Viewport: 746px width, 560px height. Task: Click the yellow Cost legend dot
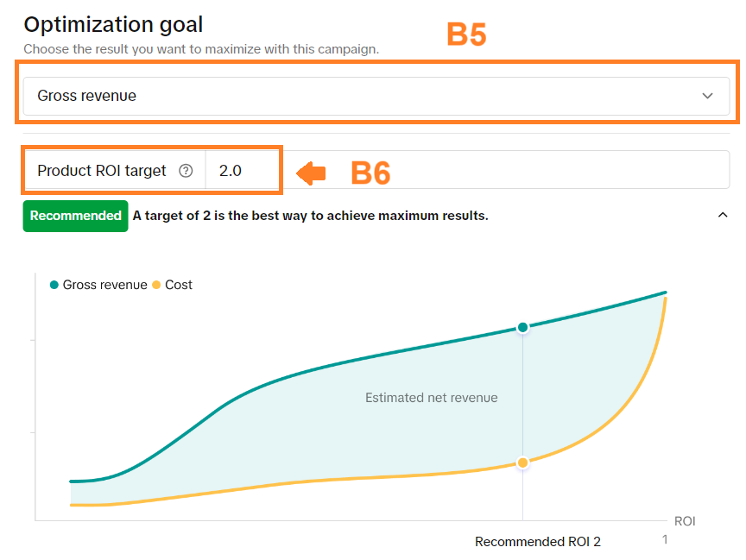tap(156, 285)
